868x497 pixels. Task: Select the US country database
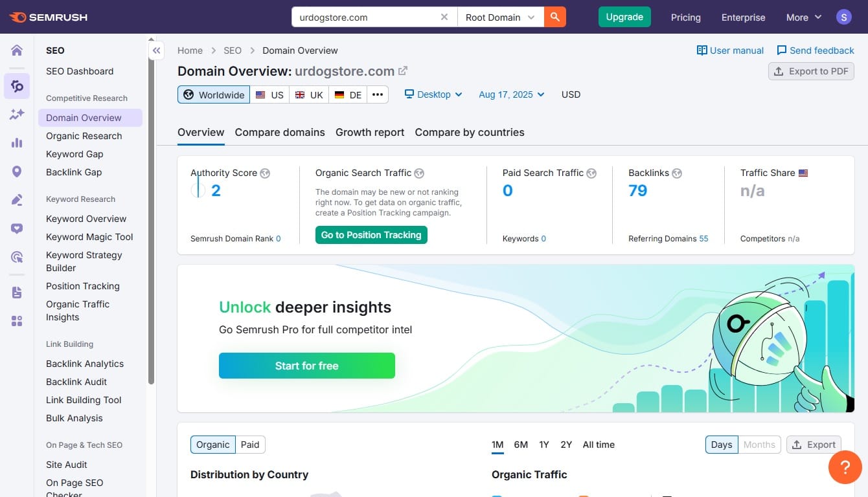[270, 94]
